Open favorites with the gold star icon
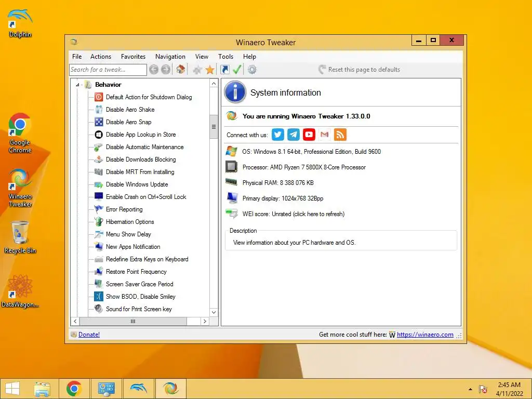Screen dimensions: 532x399 click(x=210, y=70)
